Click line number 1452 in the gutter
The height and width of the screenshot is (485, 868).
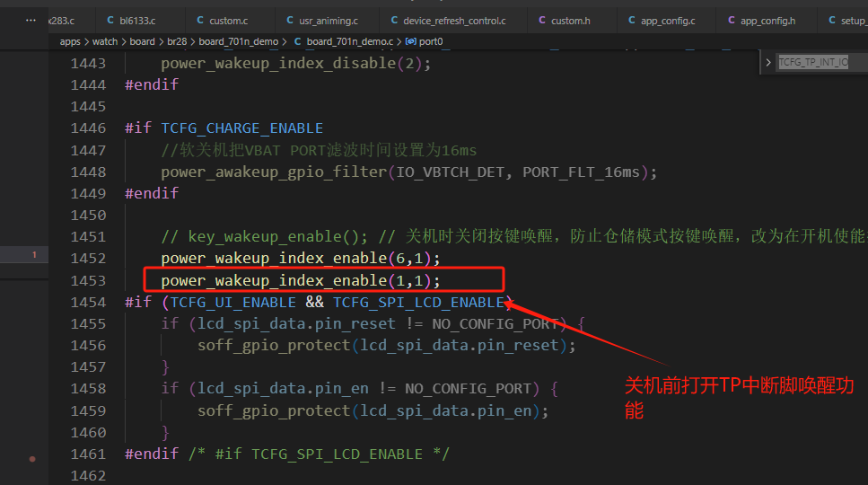point(88,259)
